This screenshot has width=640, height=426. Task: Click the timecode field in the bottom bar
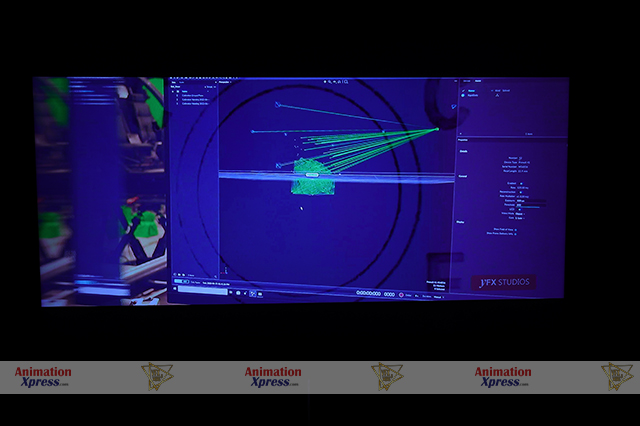368,294
